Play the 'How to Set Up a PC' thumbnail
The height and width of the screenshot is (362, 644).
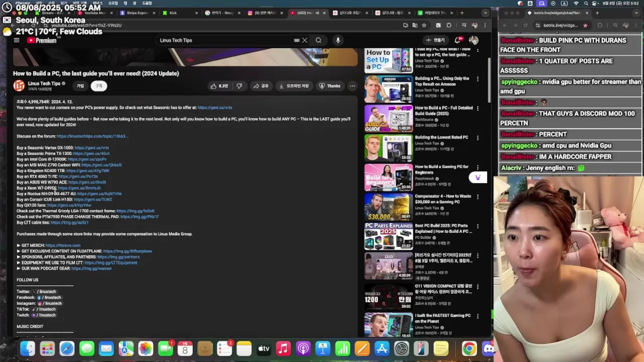click(x=388, y=60)
